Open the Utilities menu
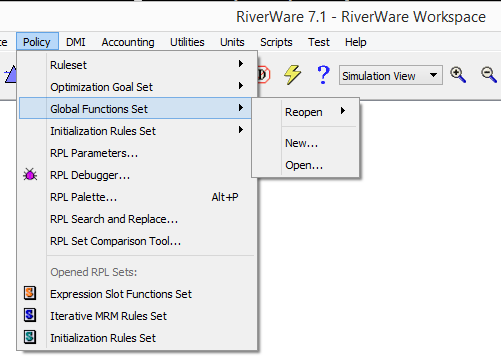 pos(187,42)
